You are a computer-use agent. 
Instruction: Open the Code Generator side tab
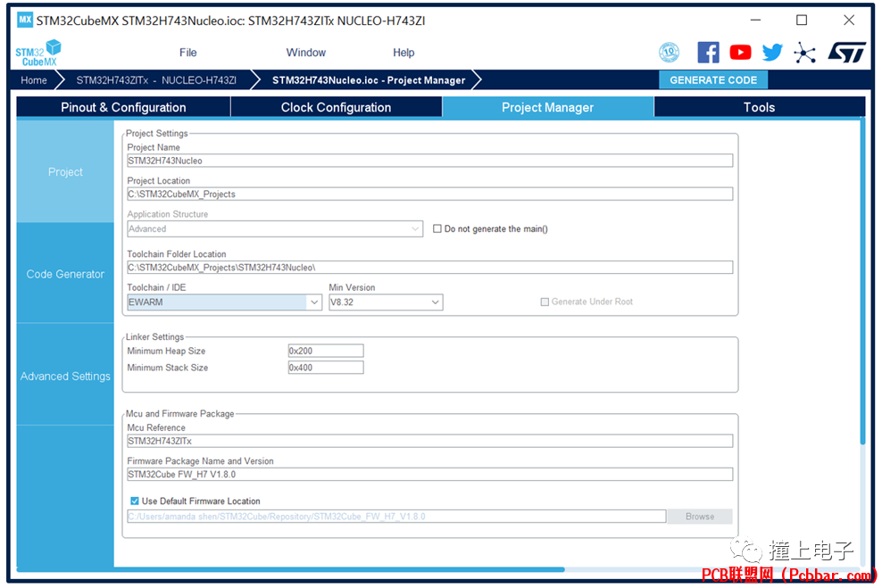[x=65, y=274]
